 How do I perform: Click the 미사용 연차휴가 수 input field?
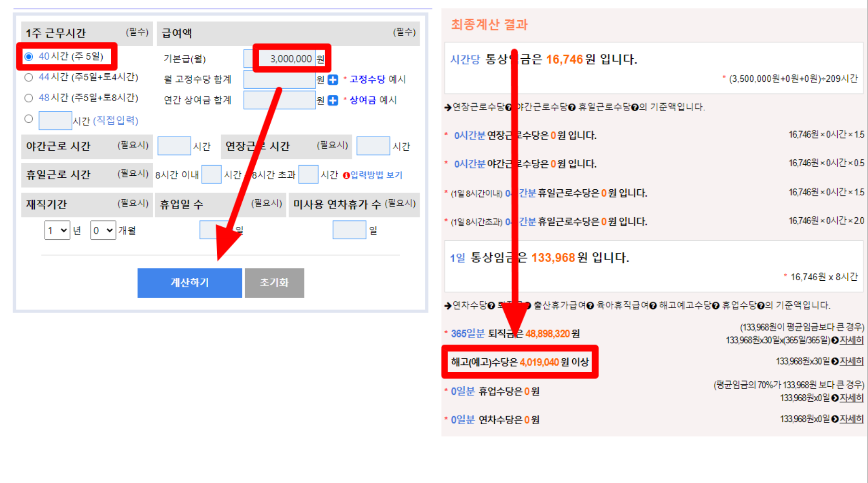349,230
